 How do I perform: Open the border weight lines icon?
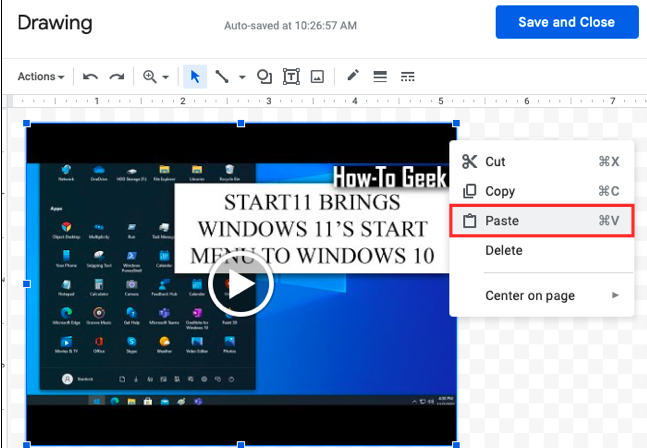(380, 77)
